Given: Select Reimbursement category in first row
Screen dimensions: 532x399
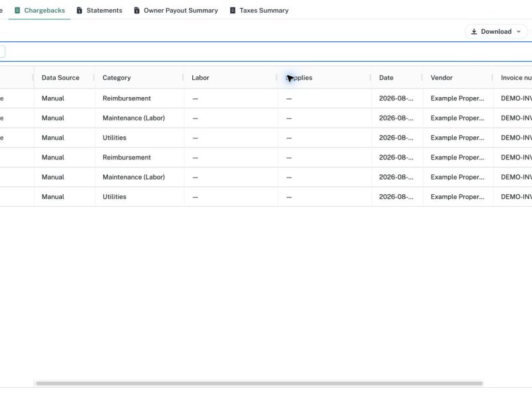Looking at the screenshot, I should point(126,98).
